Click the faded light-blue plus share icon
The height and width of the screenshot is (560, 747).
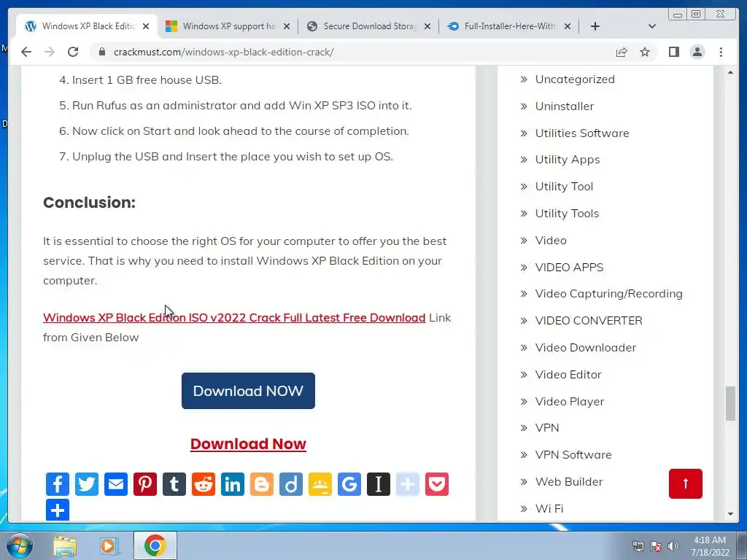click(407, 484)
